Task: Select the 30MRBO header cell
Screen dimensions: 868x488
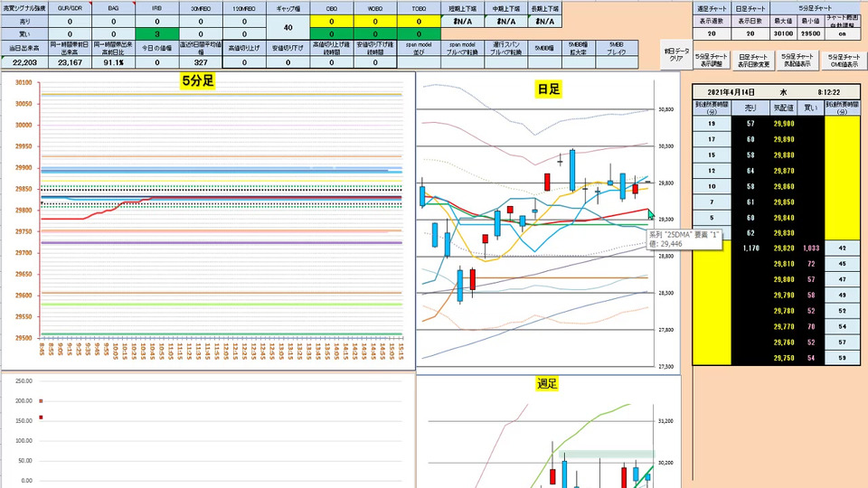Action: pos(201,8)
